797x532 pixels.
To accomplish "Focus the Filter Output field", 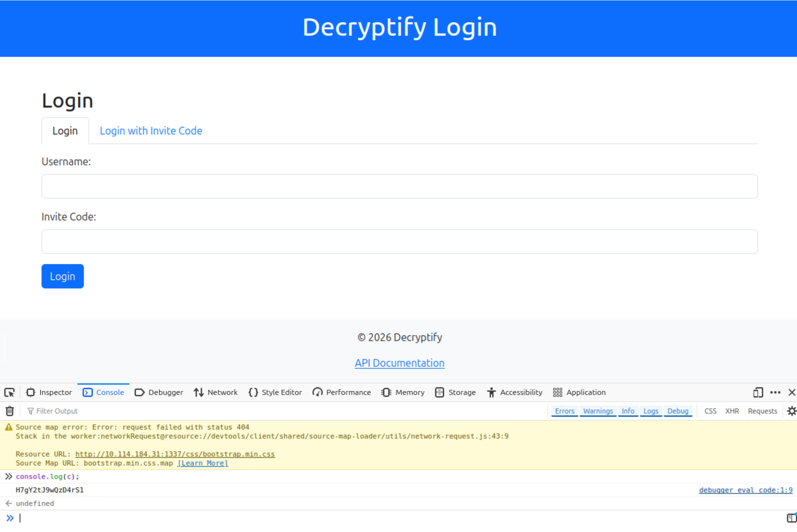I will (x=283, y=411).
